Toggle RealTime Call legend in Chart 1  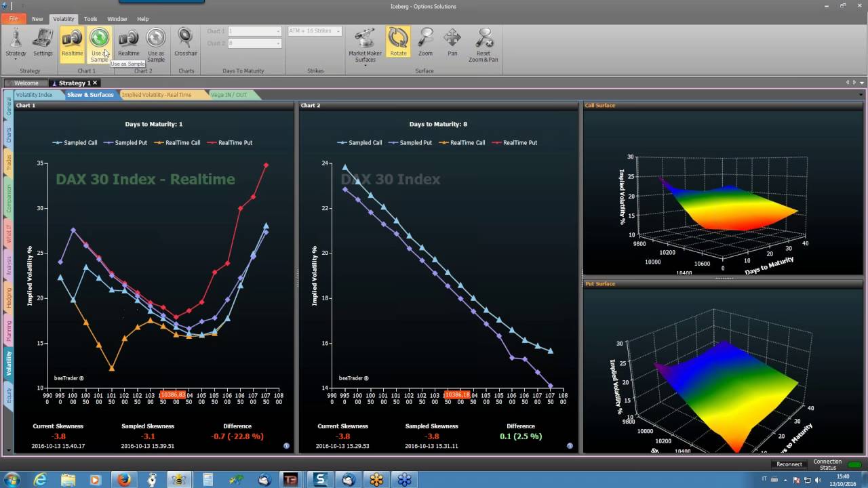[177, 143]
